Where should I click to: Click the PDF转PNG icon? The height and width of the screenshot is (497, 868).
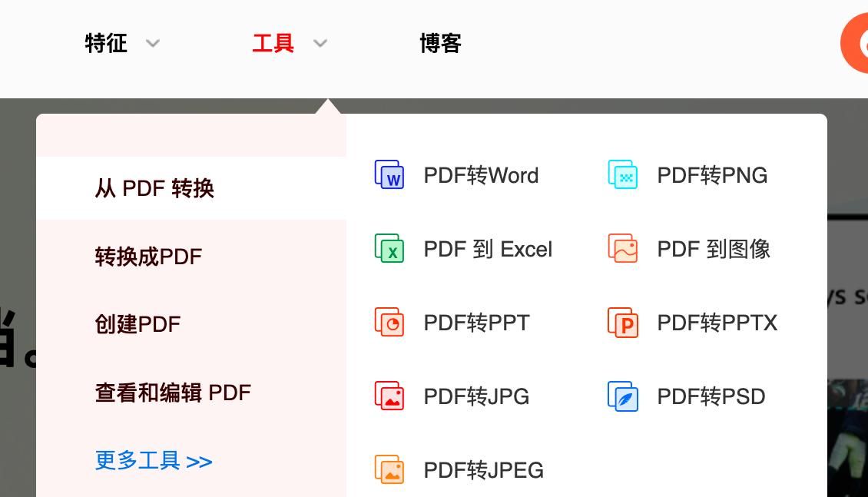(x=622, y=175)
